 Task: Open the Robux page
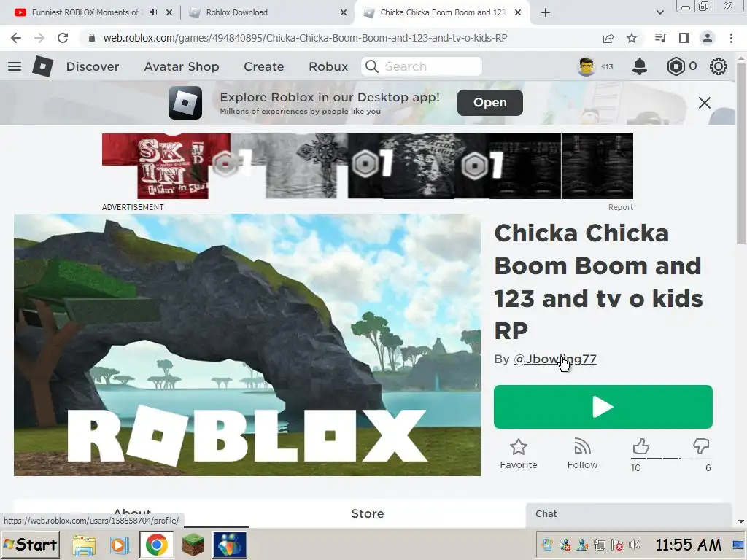328,66
